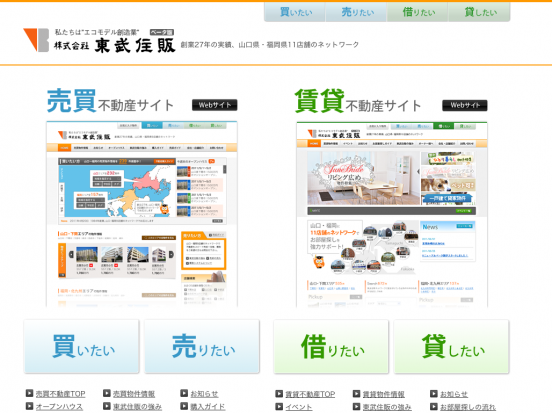Open the 貸したい tab in the top navigation

(479, 12)
